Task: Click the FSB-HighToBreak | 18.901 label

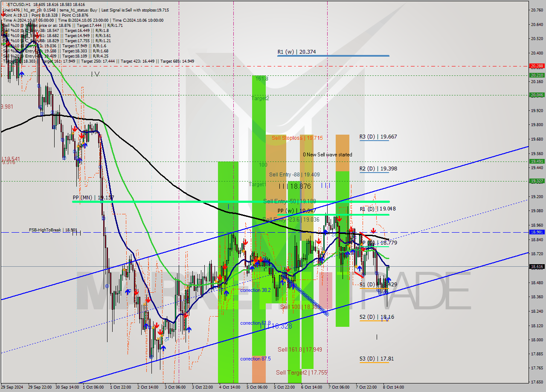Action: [53, 230]
